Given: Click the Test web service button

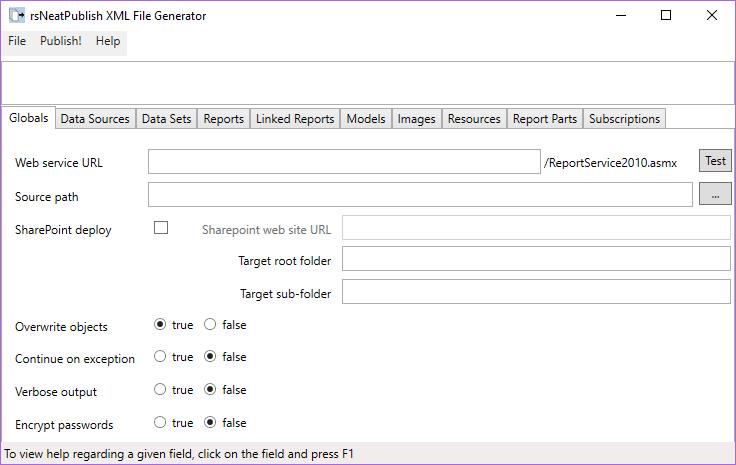Looking at the screenshot, I should 715,161.
